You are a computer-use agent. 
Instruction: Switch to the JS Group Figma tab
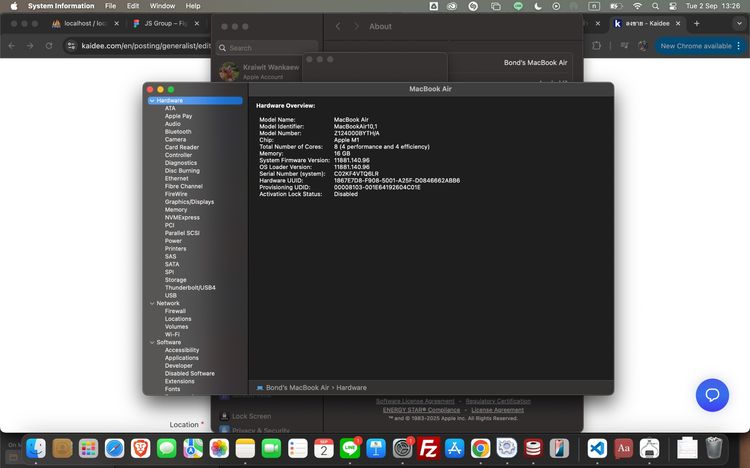[165, 23]
